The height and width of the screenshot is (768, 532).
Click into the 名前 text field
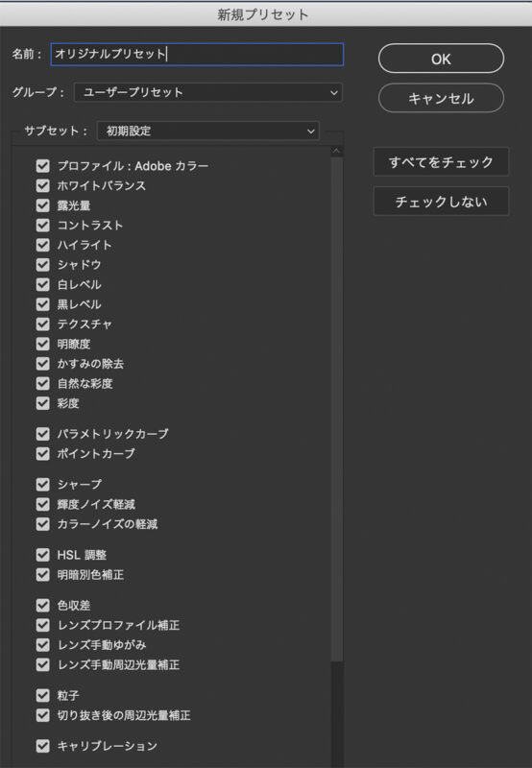click(x=197, y=54)
